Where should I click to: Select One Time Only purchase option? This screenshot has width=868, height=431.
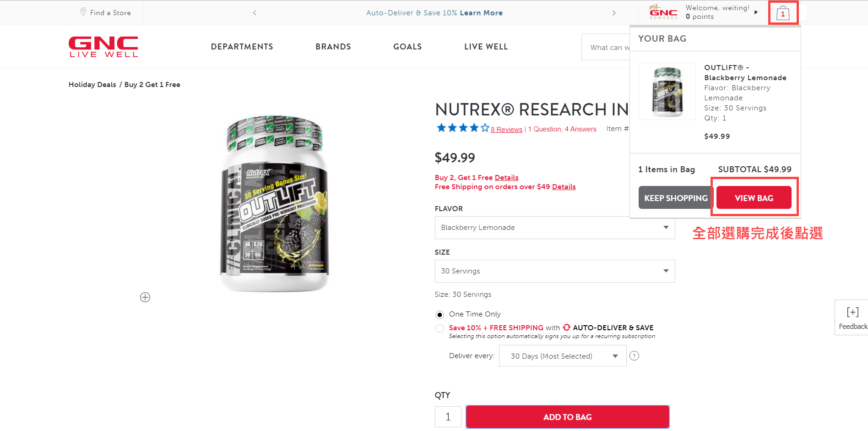pyautogui.click(x=439, y=315)
